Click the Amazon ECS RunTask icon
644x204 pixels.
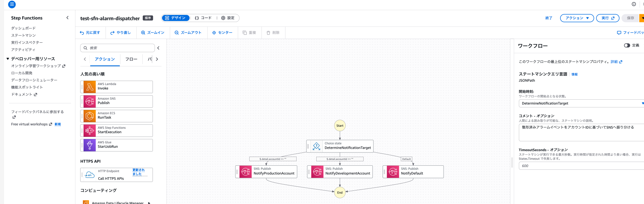(90, 116)
